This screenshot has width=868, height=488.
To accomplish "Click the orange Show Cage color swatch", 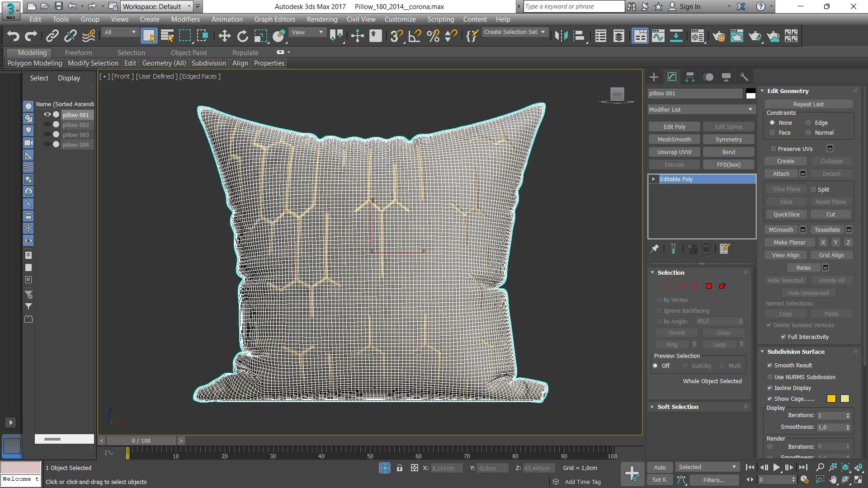I will (831, 399).
